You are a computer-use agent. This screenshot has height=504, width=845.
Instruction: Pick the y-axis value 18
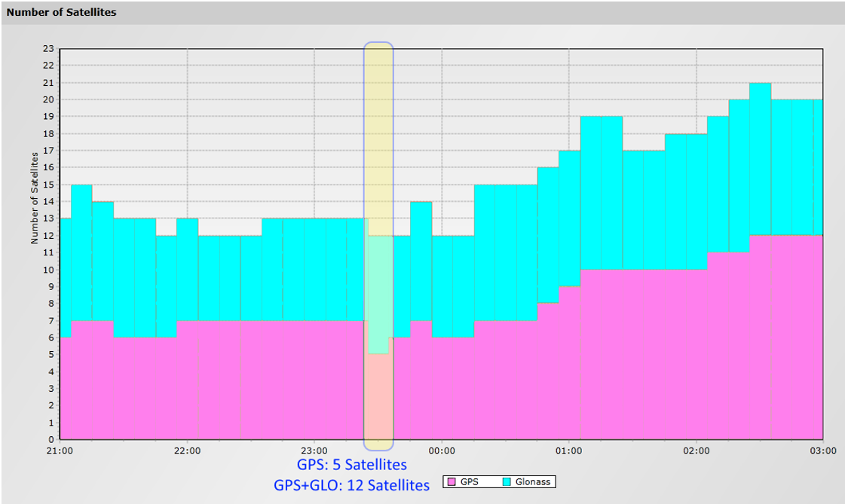(x=49, y=133)
